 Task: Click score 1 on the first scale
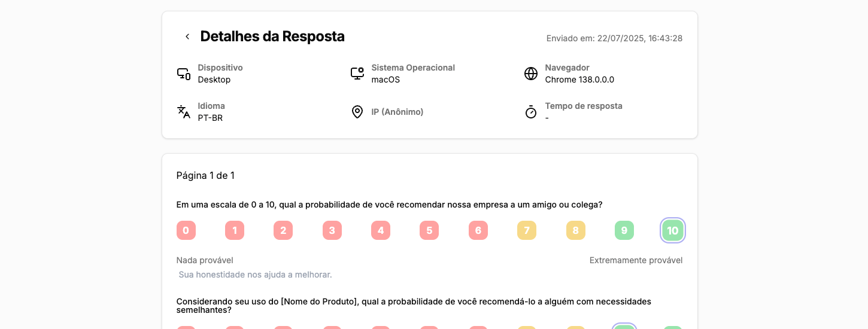pos(235,230)
